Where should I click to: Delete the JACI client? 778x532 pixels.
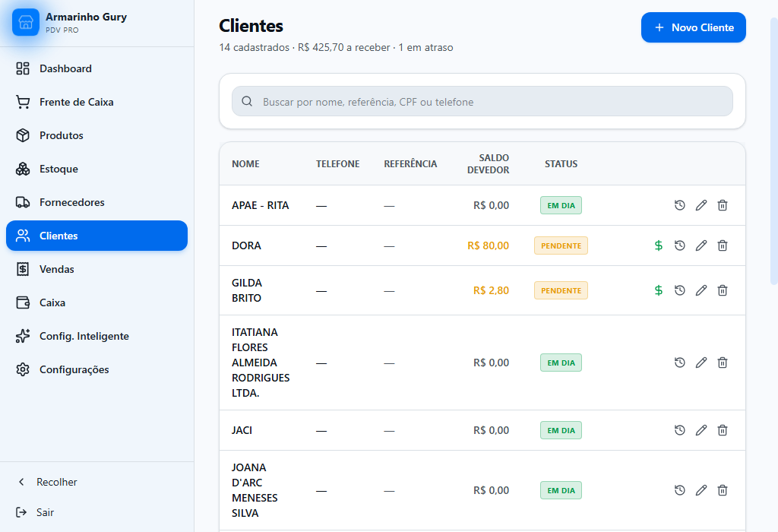pos(723,429)
